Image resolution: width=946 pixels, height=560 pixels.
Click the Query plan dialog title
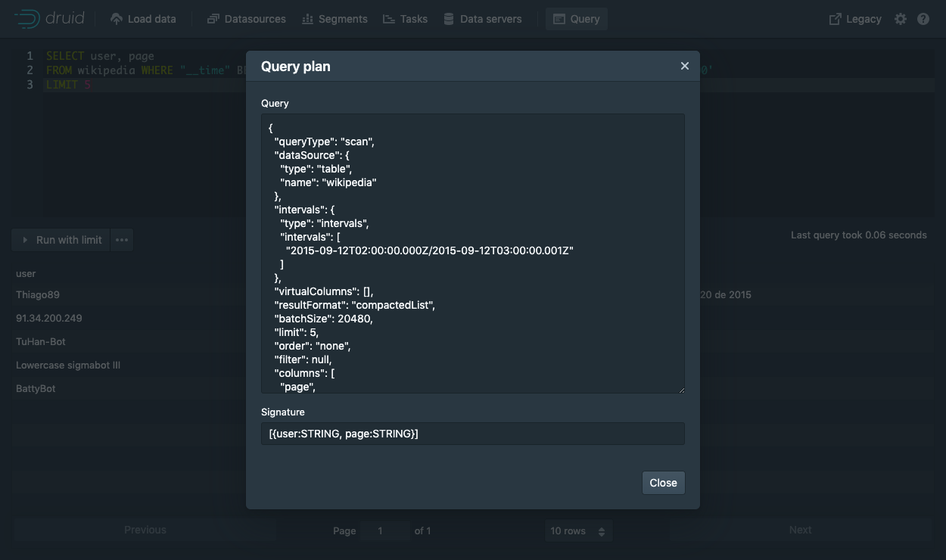click(296, 67)
